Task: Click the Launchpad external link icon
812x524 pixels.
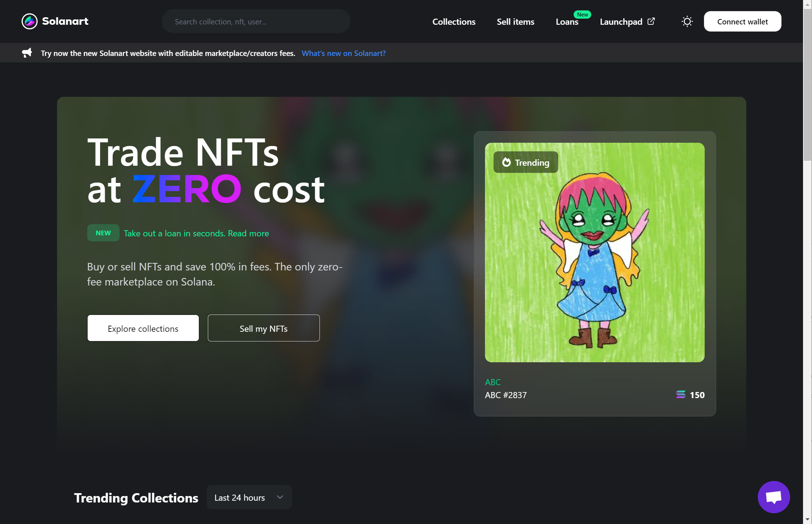Action: click(x=651, y=21)
